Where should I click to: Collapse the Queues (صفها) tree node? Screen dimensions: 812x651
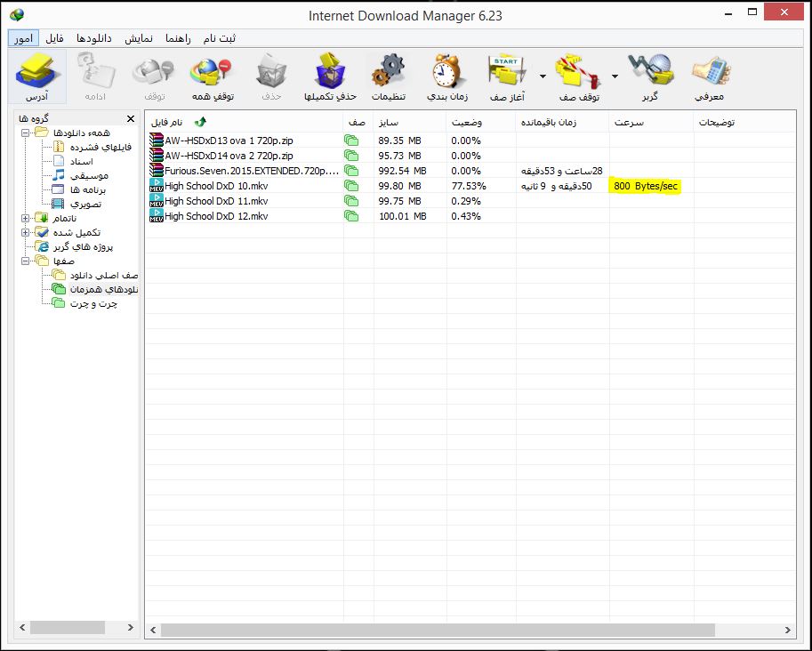[25, 261]
